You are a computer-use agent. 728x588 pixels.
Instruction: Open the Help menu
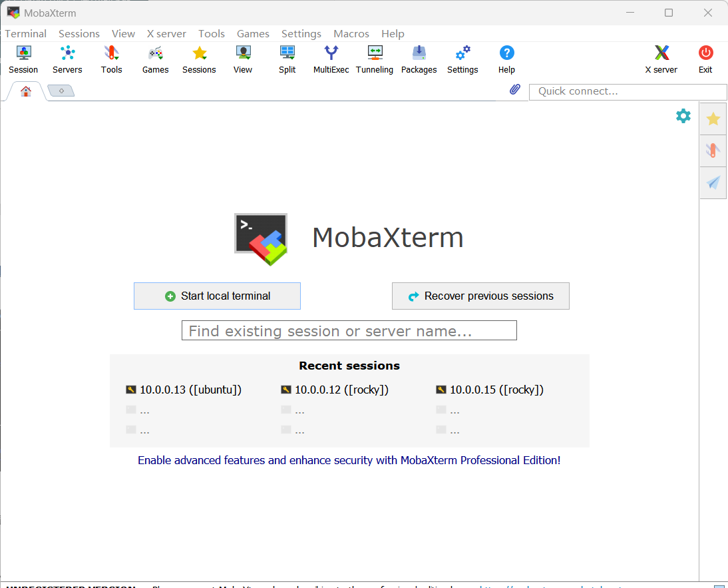[393, 34]
